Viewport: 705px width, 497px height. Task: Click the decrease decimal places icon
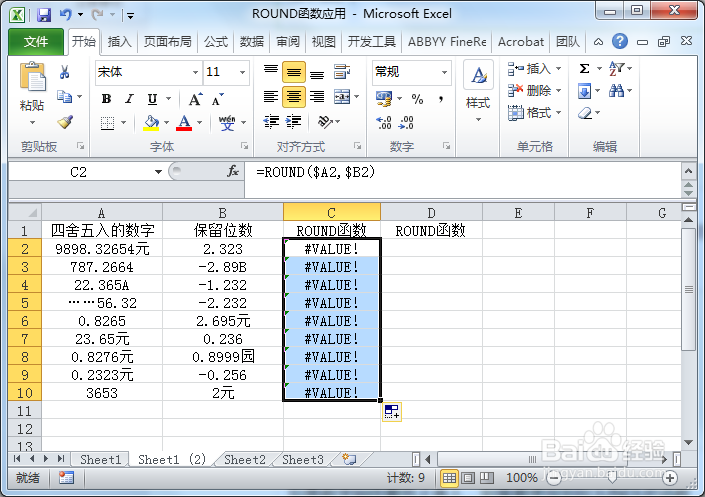[406, 122]
